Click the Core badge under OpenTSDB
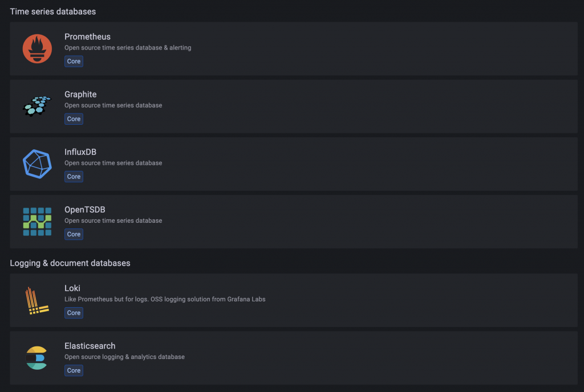Viewport: 584px width, 392px height. (x=74, y=234)
